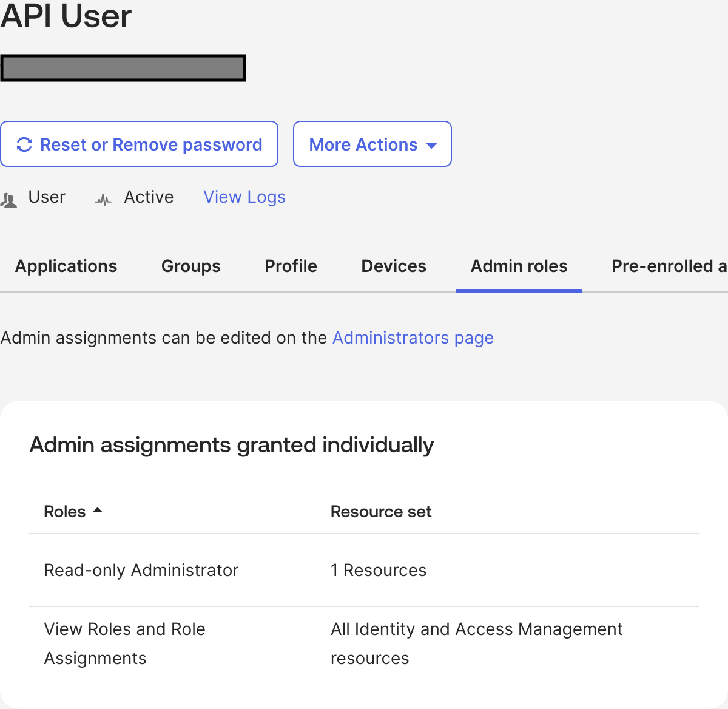Click the Resource set column header

click(x=380, y=512)
